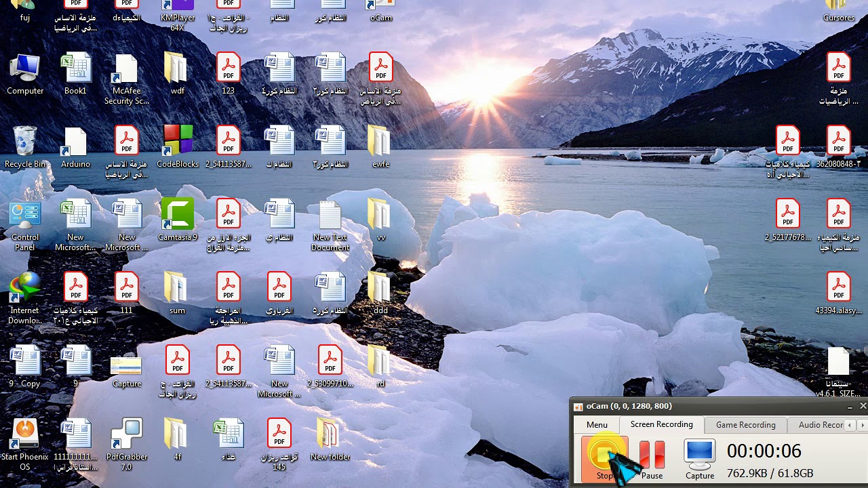868x488 pixels.
Task: Click the oCam title bar text
Action: [x=629, y=406]
